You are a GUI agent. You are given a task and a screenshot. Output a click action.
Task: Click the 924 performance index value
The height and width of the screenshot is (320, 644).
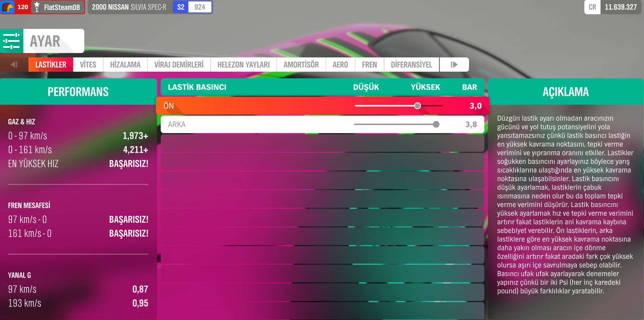[x=200, y=7]
